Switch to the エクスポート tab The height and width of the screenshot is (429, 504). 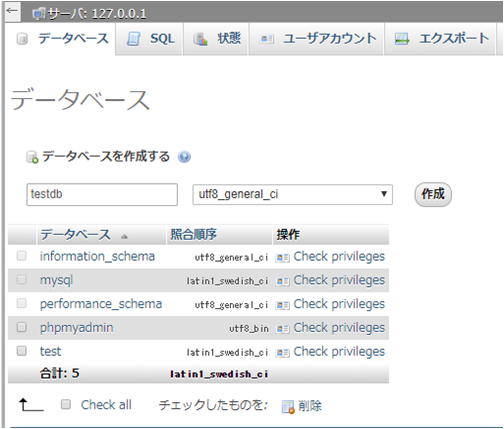[x=440, y=39]
